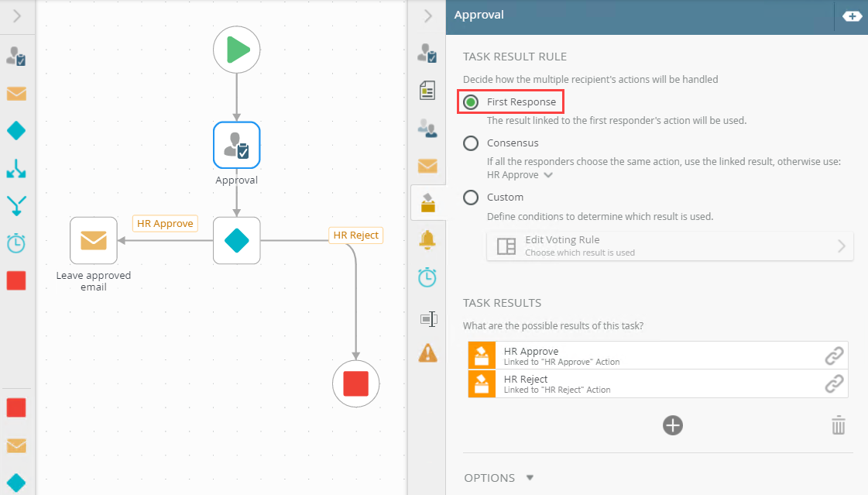Select the merge arrows tool in toolbox
The image size is (868, 495).
(x=16, y=205)
